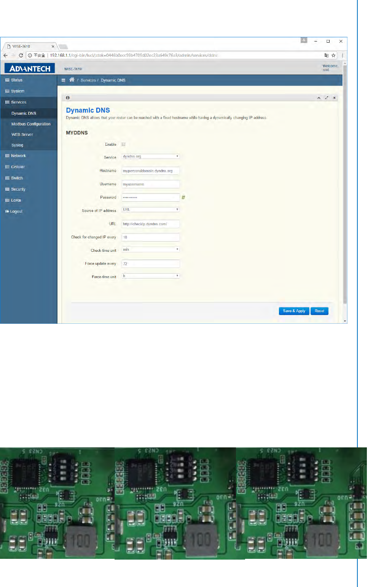This screenshot has height=587, width=392.
Task: Click the Advantech logo
Action: [x=30, y=68]
